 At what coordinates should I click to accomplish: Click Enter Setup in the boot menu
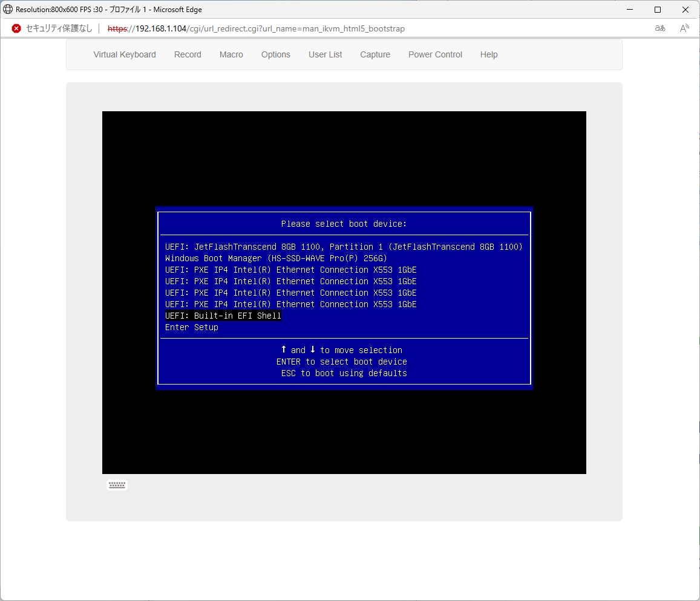(x=192, y=327)
